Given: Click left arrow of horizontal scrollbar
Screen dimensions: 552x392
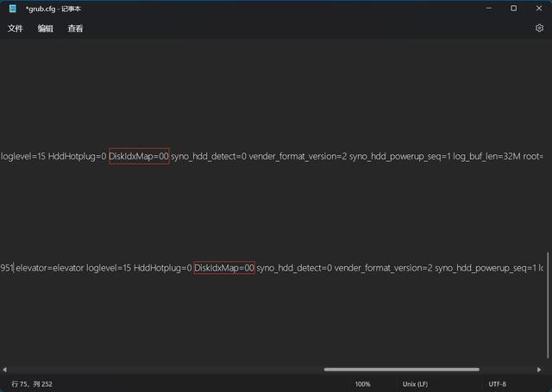Looking at the screenshot, I should [x=4, y=370].
